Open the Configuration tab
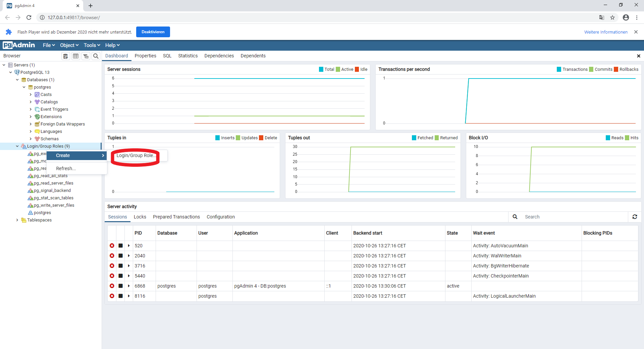 pos(221,217)
